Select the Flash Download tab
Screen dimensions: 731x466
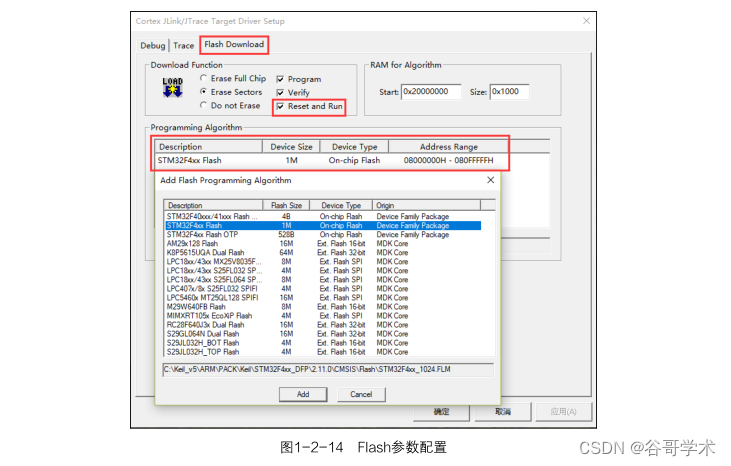[234, 45]
